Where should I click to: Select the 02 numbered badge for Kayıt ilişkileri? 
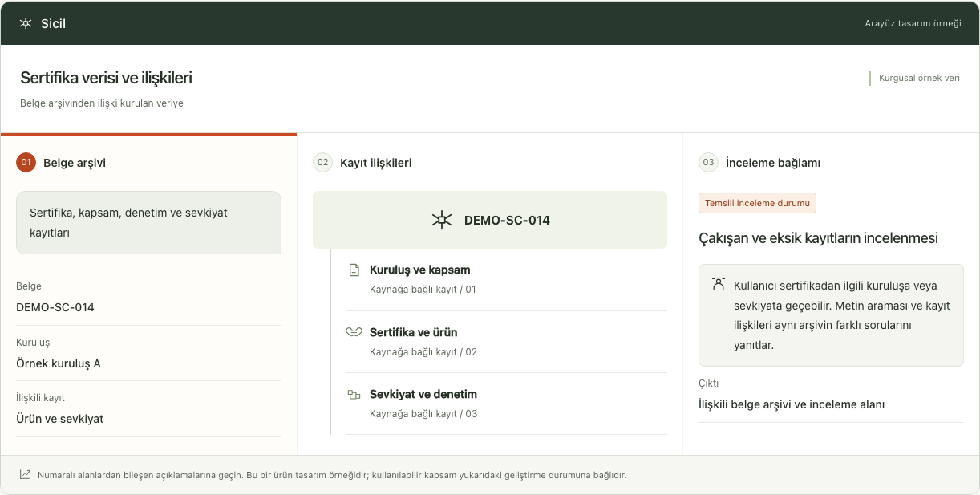click(x=323, y=162)
